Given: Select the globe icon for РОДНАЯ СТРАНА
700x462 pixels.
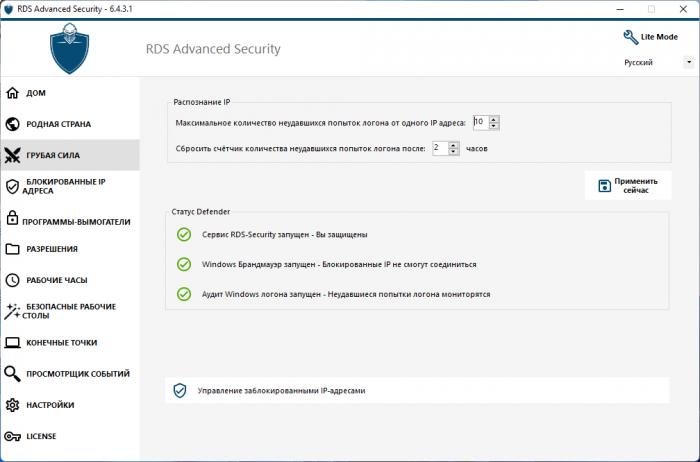Looking at the screenshot, I should 12,124.
